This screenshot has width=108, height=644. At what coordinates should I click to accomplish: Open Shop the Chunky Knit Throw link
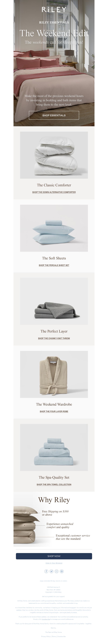[54, 338]
